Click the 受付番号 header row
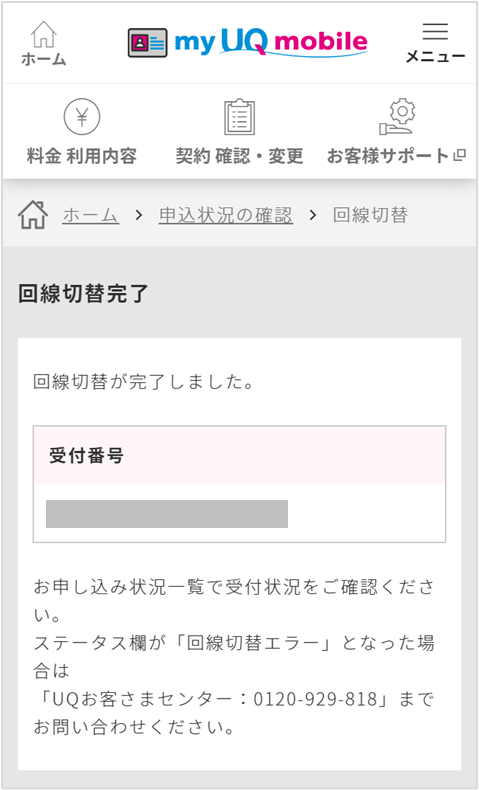 (x=239, y=455)
